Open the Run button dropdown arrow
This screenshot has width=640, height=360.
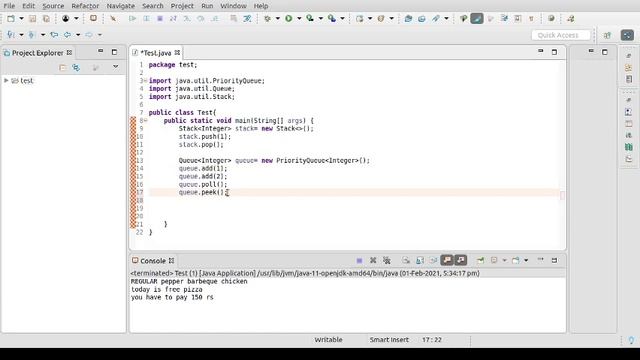(x=299, y=18)
